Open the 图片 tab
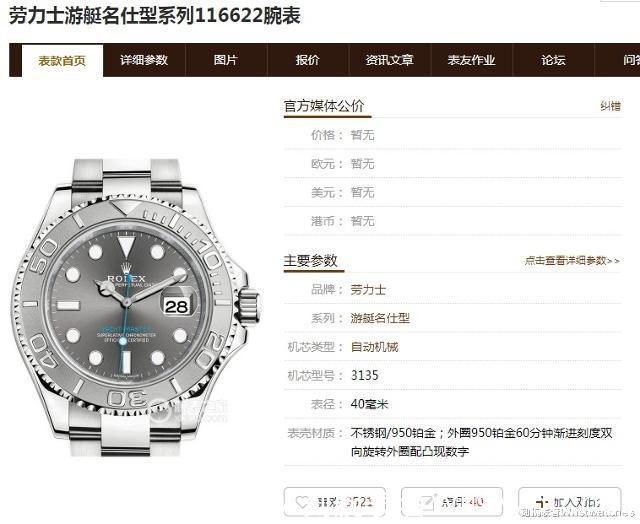Viewport: 640px width, 524px height. click(x=226, y=60)
